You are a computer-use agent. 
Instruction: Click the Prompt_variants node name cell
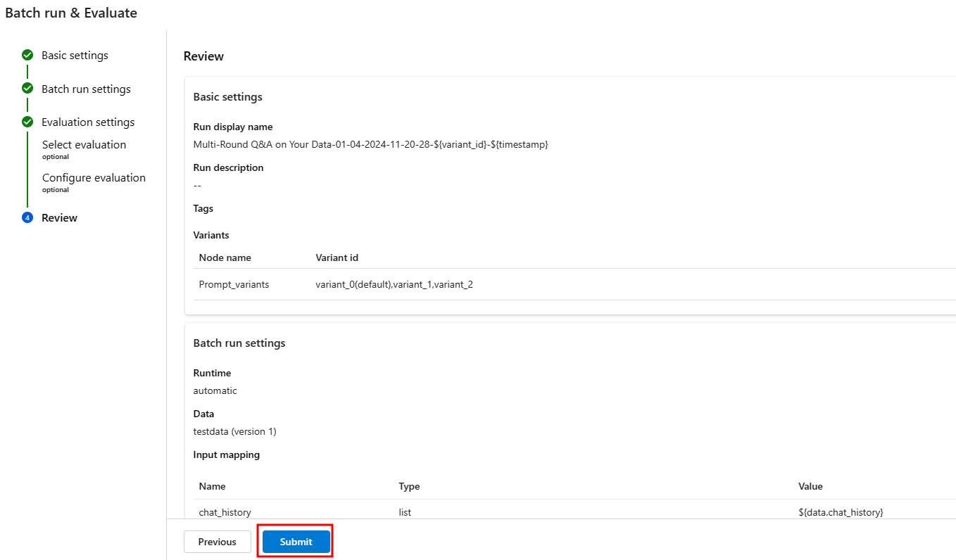point(234,284)
